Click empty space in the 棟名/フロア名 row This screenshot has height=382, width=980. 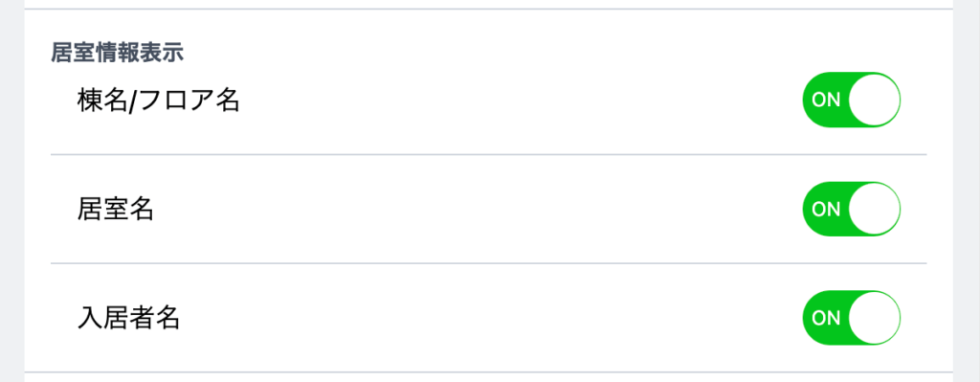coord(519,101)
